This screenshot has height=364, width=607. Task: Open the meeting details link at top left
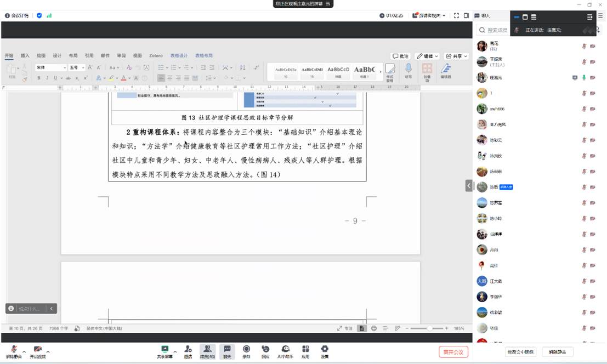click(16, 15)
